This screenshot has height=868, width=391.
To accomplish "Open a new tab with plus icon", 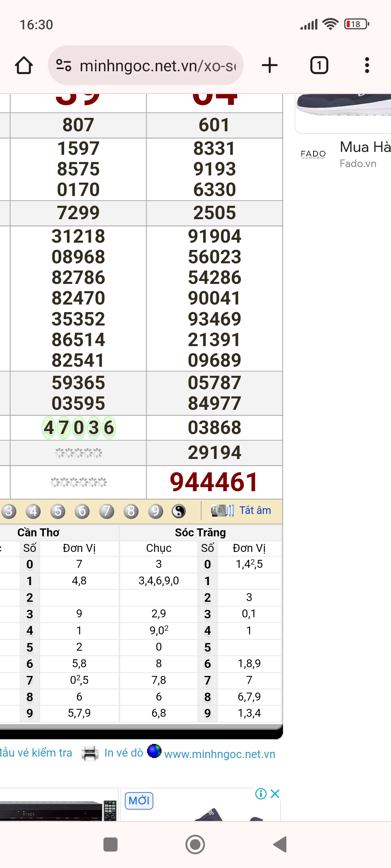I will pyautogui.click(x=270, y=65).
